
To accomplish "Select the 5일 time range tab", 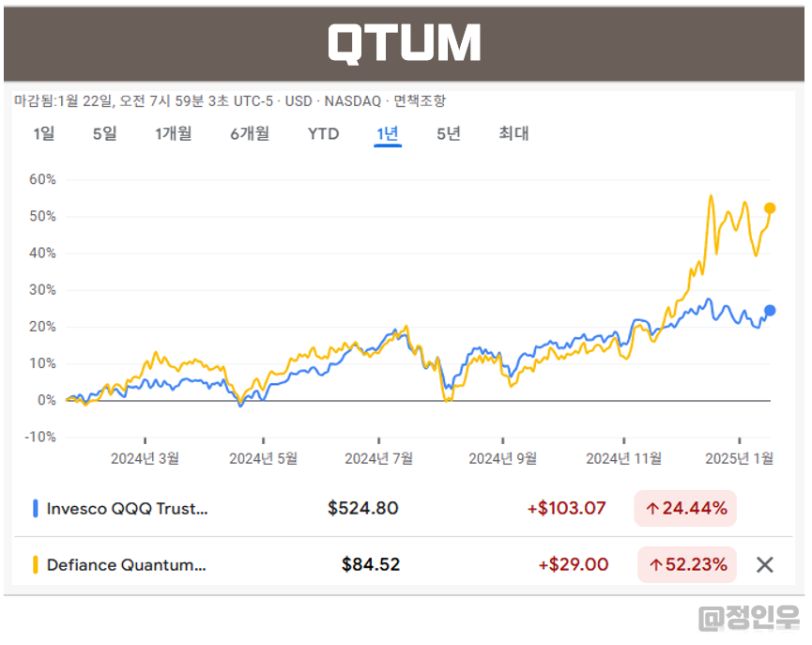I will [x=104, y=133].
